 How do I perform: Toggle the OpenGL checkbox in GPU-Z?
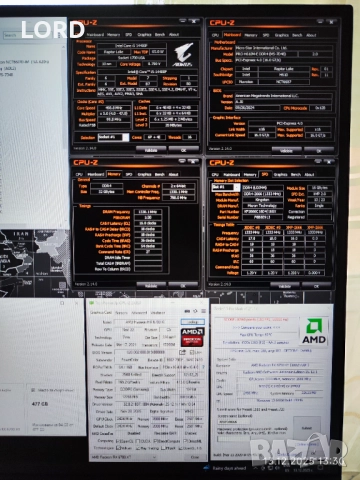[181, 448]
